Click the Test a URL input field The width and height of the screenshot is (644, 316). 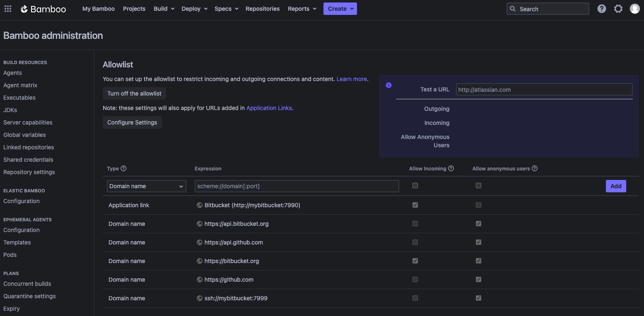(x=544, y=89)
